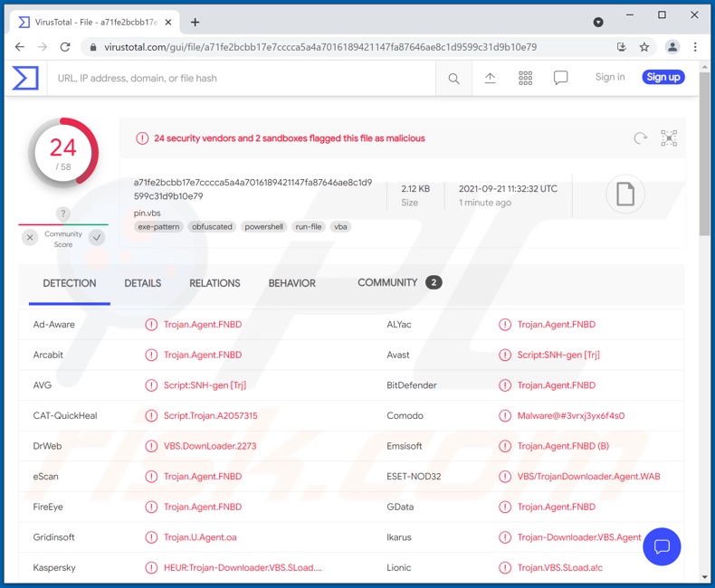Click the file name pin.vbs

[148, 213]
